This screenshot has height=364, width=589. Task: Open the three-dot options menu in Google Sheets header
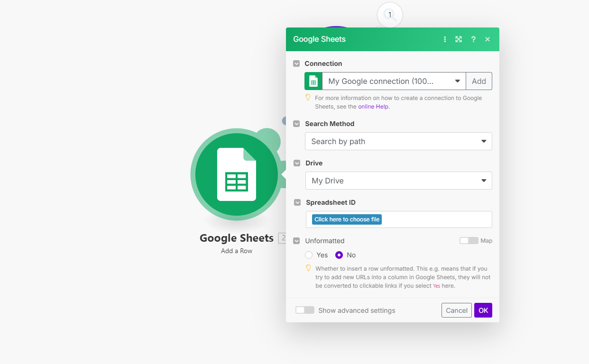445,39
